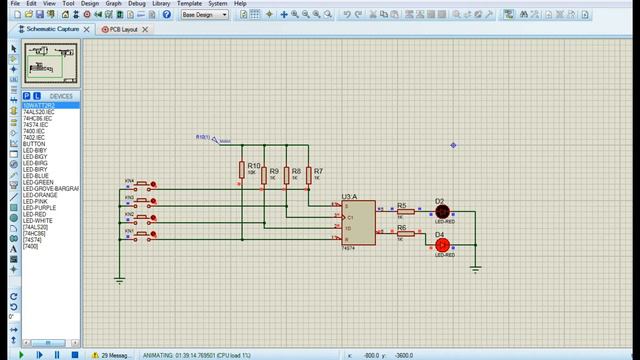Select the 2D circle graphics tool
The height and width of the screenshot is (360, 640).
click(x=13, y=218)
